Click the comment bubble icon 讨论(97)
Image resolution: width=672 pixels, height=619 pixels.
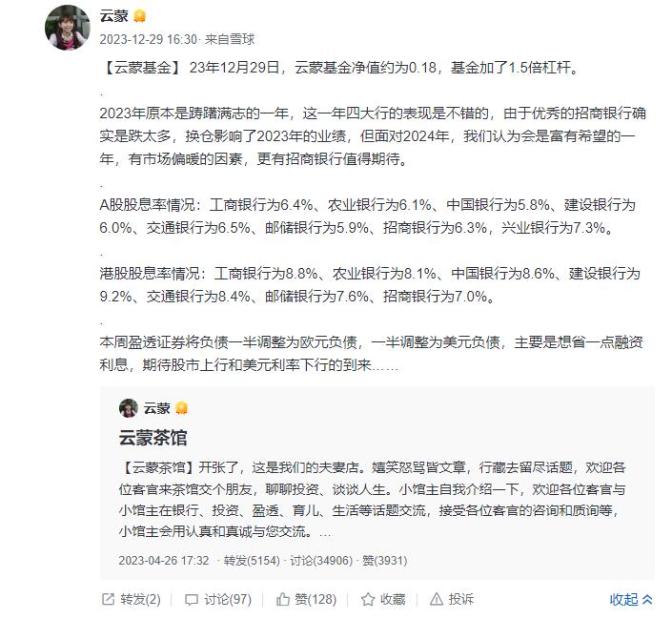[x=192, y=599]
